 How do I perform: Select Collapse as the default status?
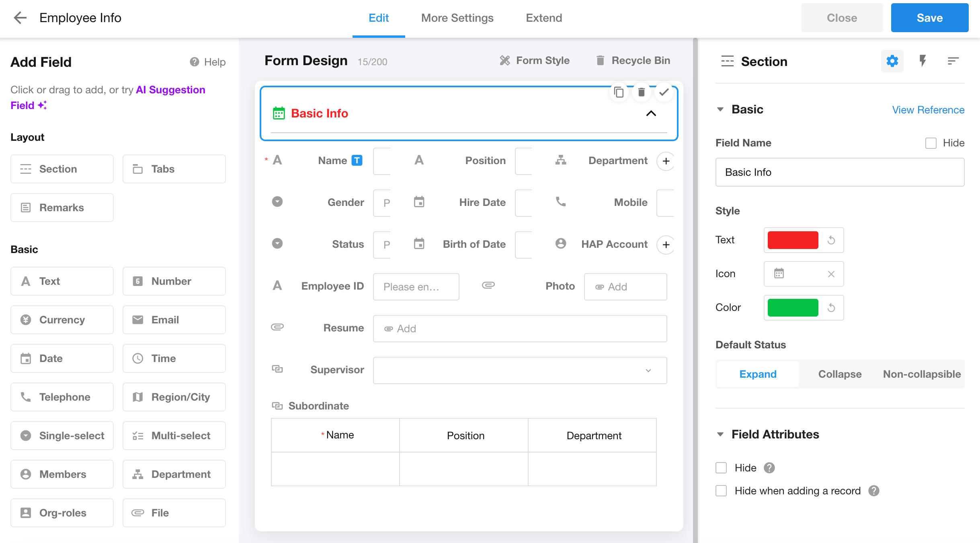click(x=840, y=374)
